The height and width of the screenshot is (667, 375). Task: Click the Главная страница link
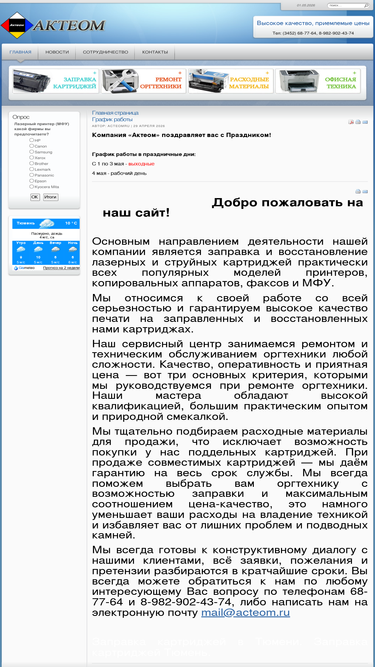tap(115, 113)
